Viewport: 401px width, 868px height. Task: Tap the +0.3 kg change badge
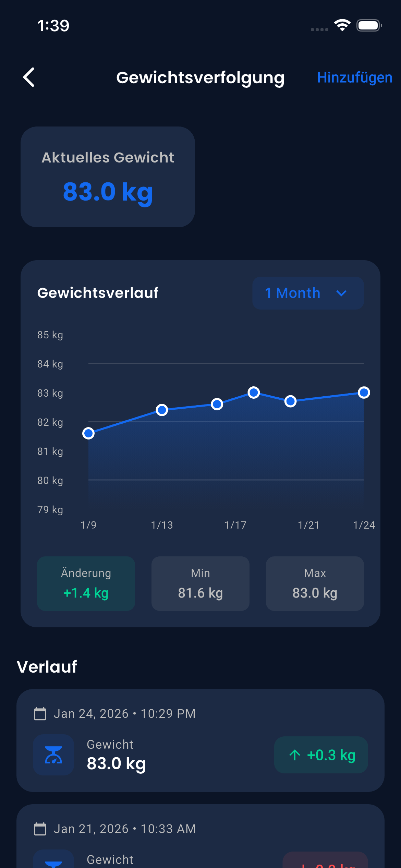click(321, 756)
